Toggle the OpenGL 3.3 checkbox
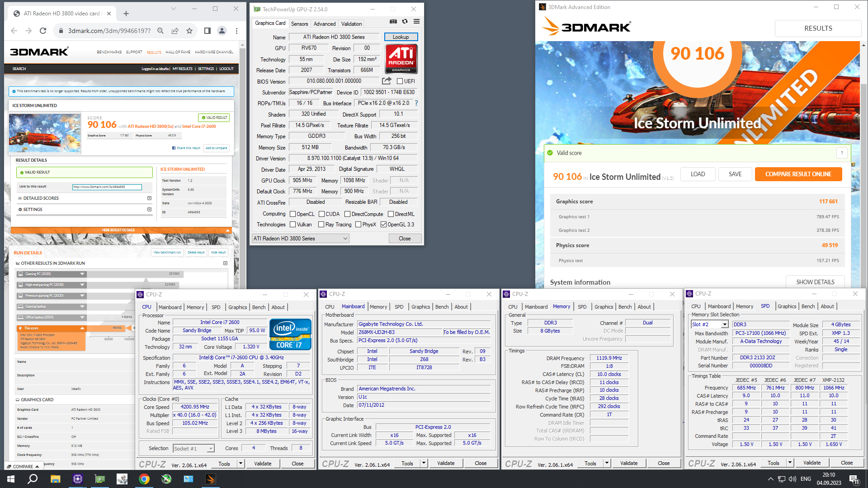 [x=383, y=225]
